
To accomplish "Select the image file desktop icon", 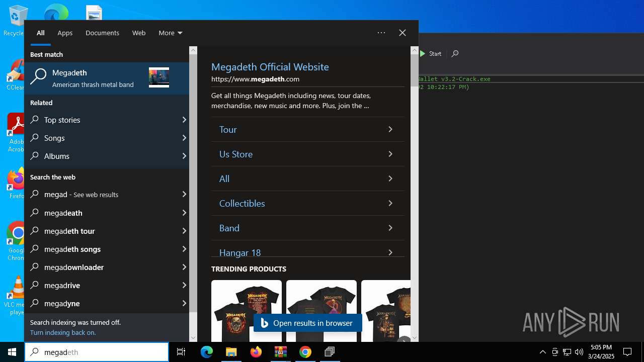I will (94, 13).
